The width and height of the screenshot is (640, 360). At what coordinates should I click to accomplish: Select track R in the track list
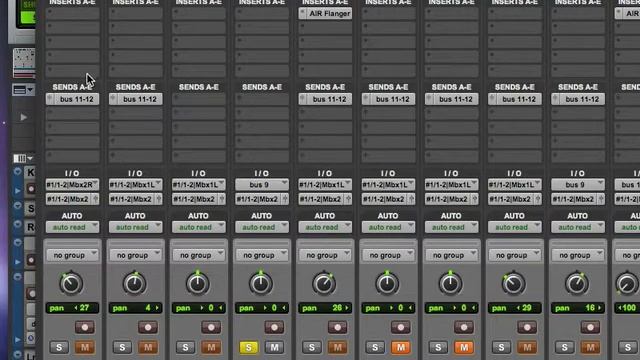coord(31,227)
